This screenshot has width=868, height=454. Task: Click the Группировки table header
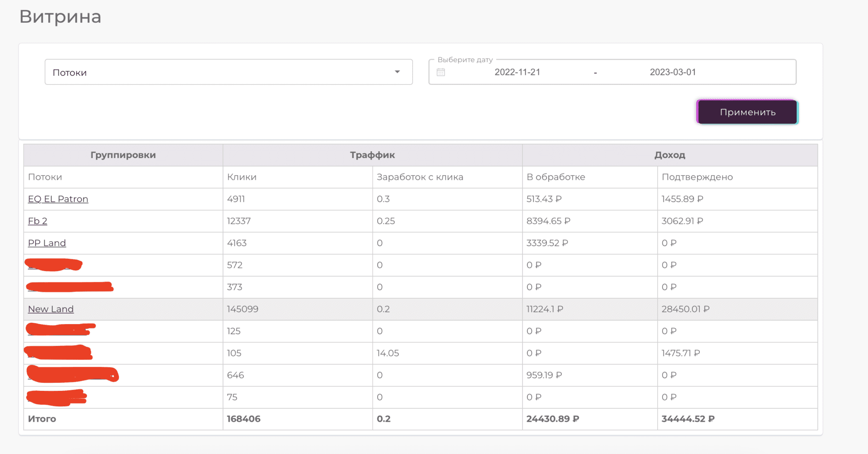(x=123, y=155)
